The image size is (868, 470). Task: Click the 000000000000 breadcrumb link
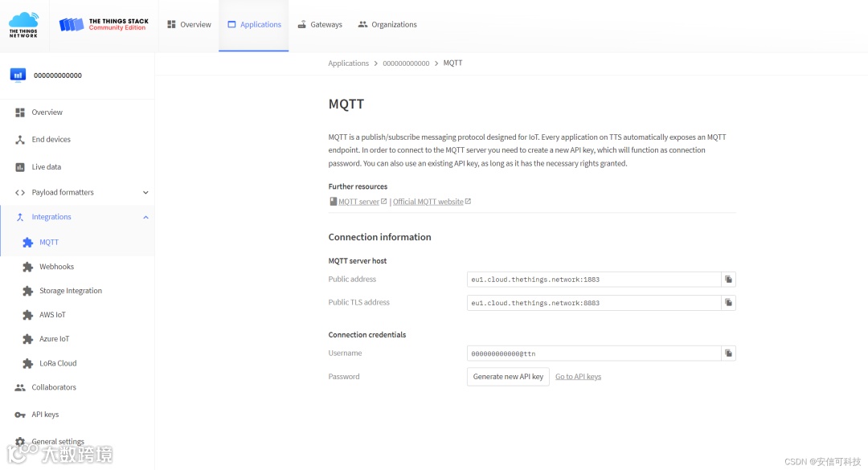click(x=406, y=63)
